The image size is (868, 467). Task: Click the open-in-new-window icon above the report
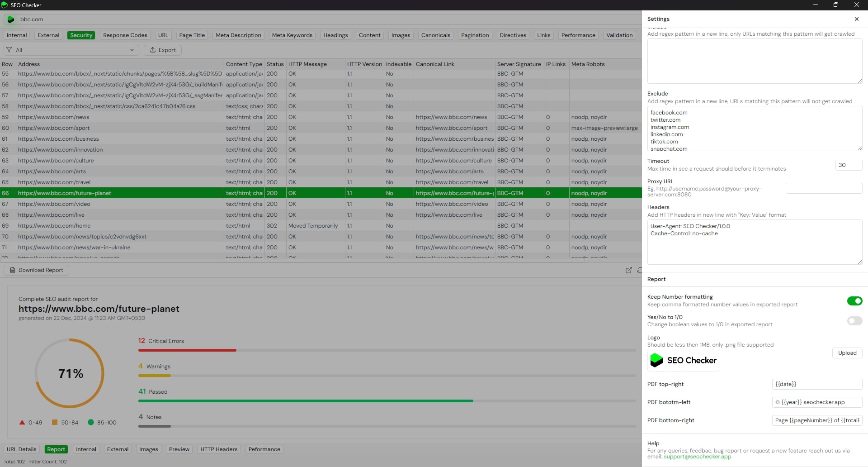628,270
